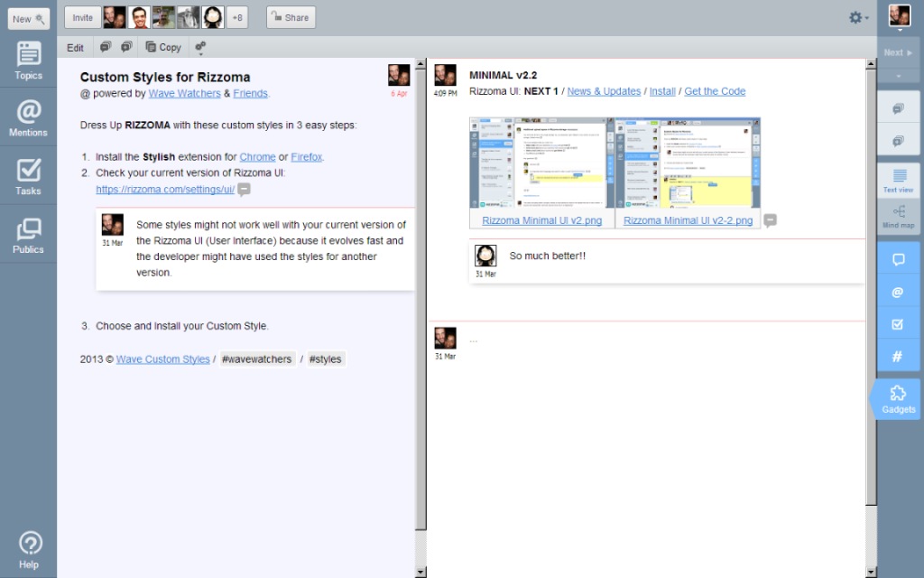924x578 pixels.
Task: Open the Friends link
Action: point(250,93)
